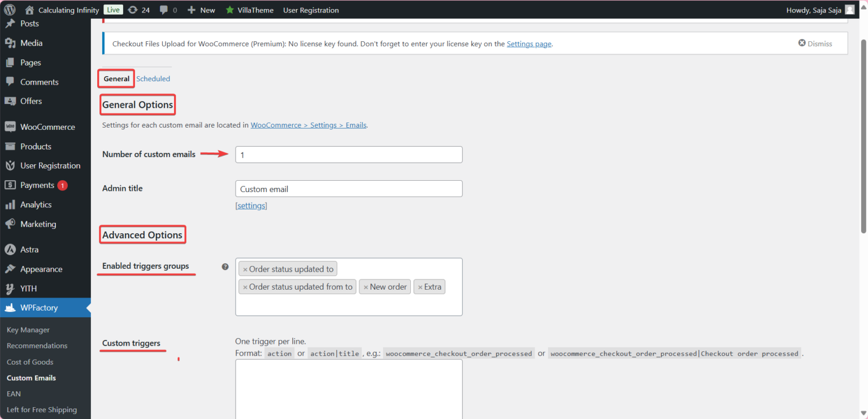This screenshot has height=419, width=868.
Task: Expand the '+ New' admin bar menu
Action: [x=201, y=10]
